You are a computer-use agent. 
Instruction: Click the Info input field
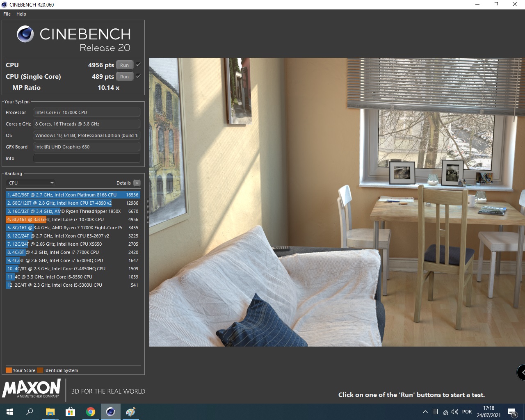tap(87, 158)
